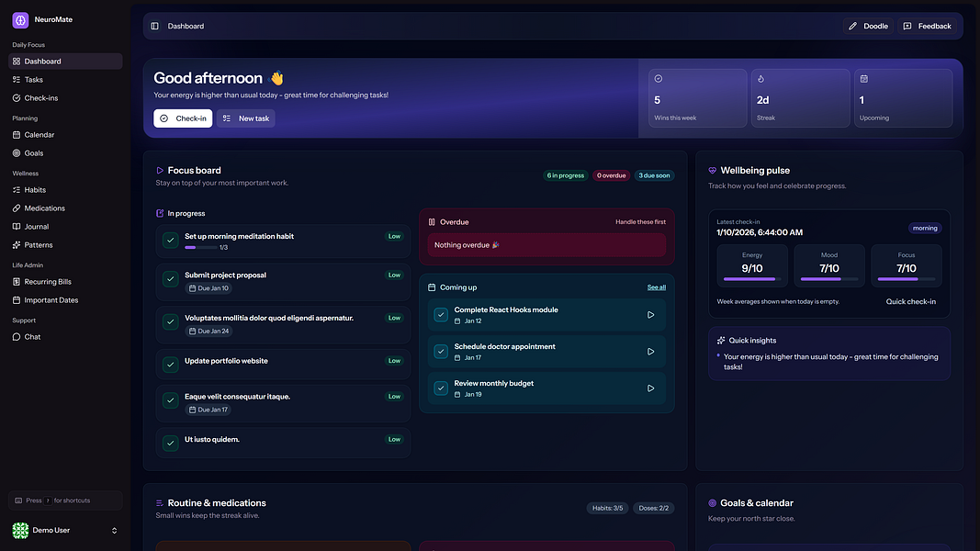The height and width of the screenshot is (551, 980).
Task: Check off Complete React Hooks module
Action: [x=441, y=315]
